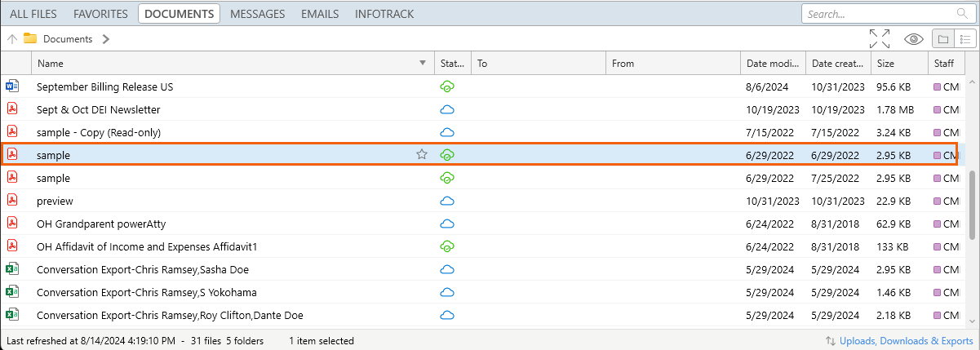Click the purple staff color swatch for Sept & Oct DEI Newsletter

point(938,109)
